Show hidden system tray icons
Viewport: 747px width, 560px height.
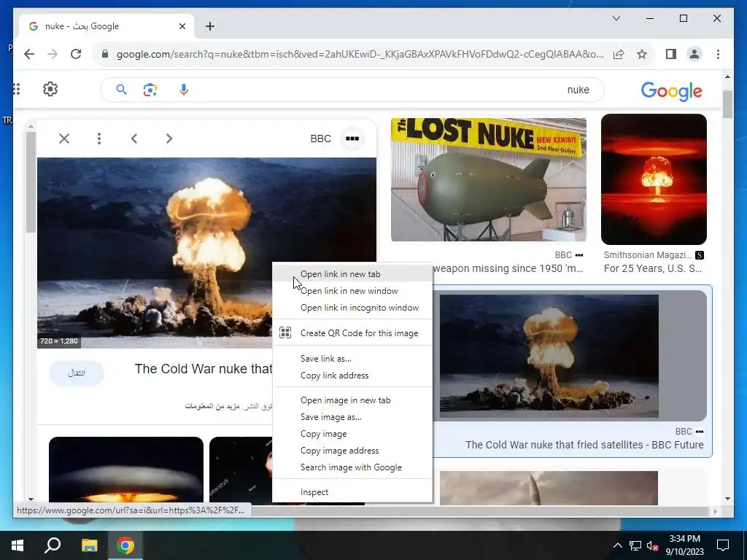pos(617,545)
